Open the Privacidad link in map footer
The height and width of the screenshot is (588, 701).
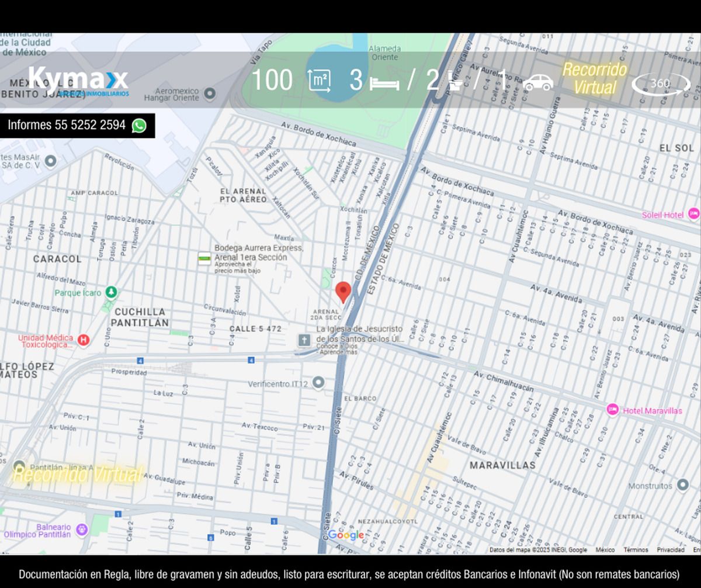671,550
